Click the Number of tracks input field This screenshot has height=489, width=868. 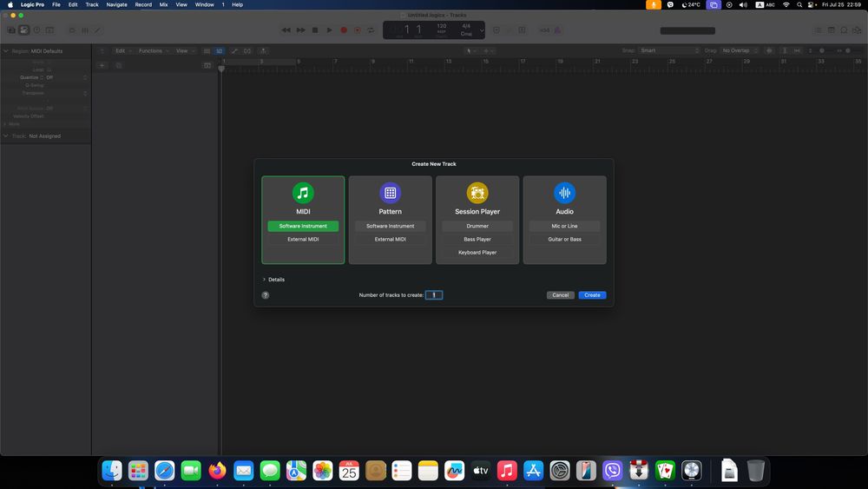tap(434, 295)
